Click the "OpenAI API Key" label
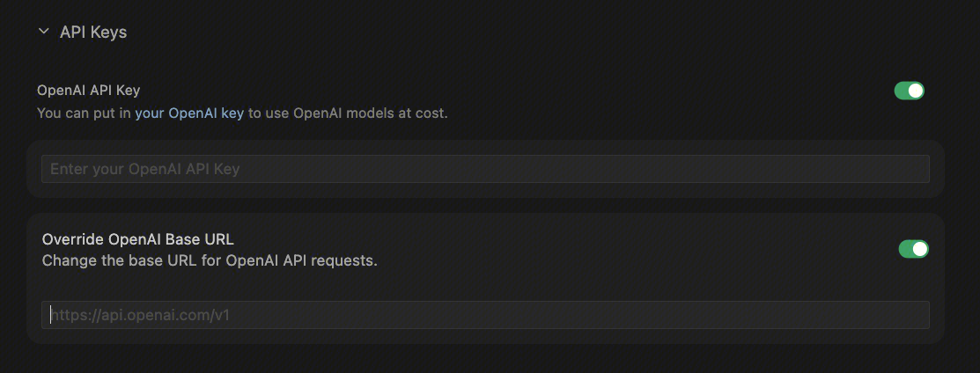 [88, 91]
